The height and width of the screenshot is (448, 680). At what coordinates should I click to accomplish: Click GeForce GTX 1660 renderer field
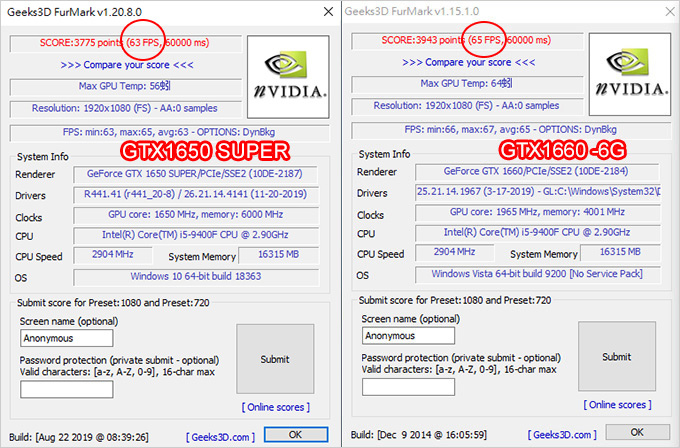[537, 171]
